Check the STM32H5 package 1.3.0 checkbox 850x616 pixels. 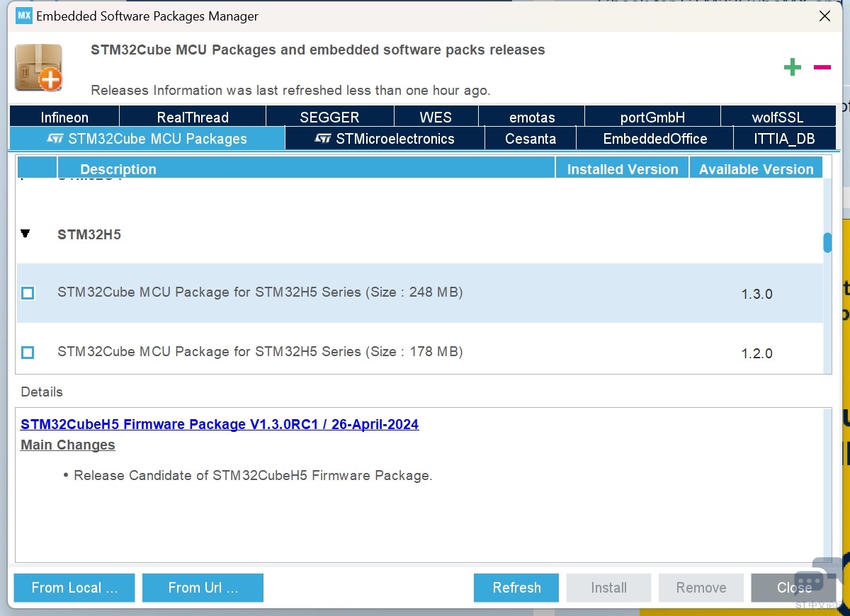click(28, 292)
